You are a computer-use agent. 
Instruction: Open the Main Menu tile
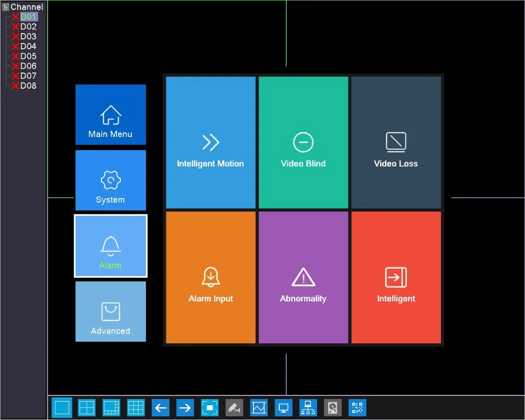point(110,114)
